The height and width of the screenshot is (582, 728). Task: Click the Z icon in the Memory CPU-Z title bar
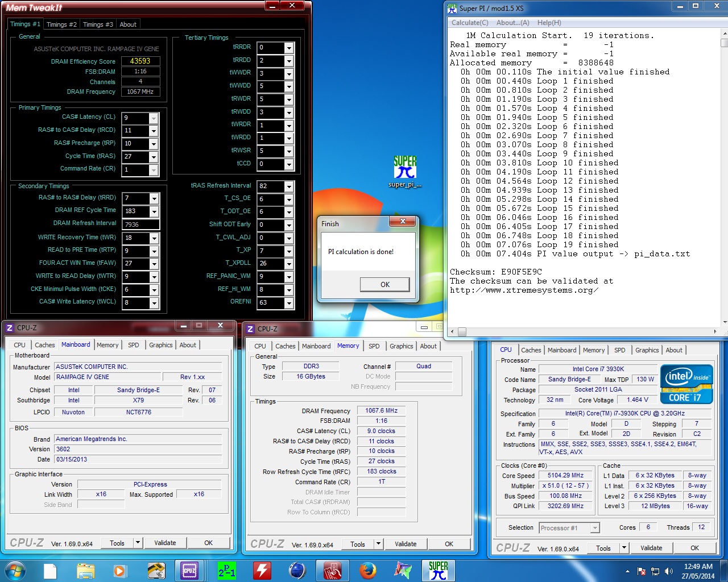tap(250, 329)
